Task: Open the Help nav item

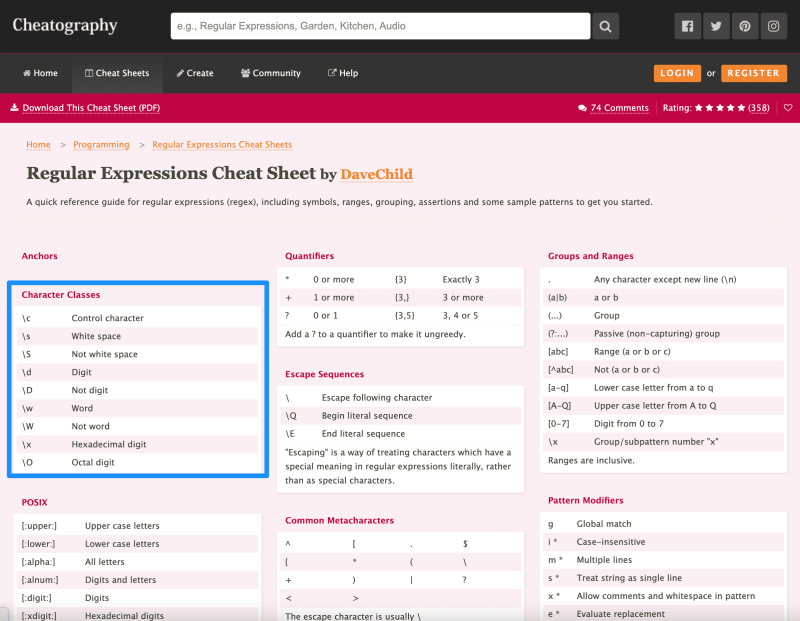Action: (343, 73)
